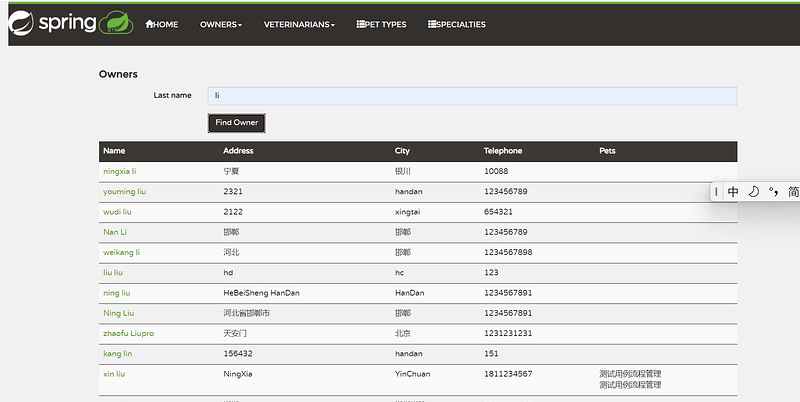Open owner kang lin
Screen dimensions: 800x402
[x=117, y=354]
